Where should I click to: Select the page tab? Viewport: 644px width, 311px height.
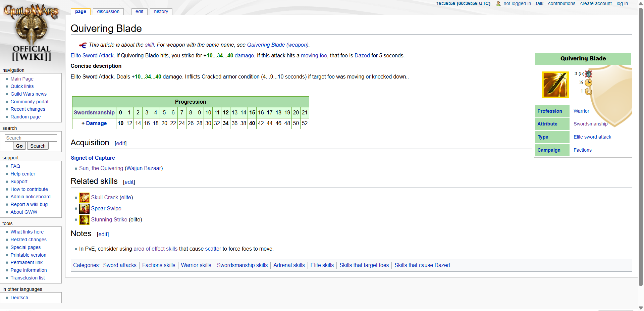80,11
